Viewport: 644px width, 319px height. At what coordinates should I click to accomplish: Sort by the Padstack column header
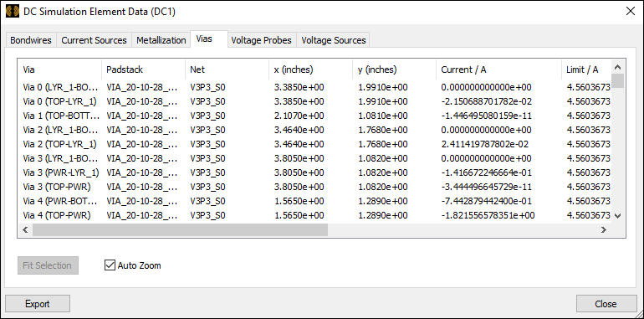(143, 69)
